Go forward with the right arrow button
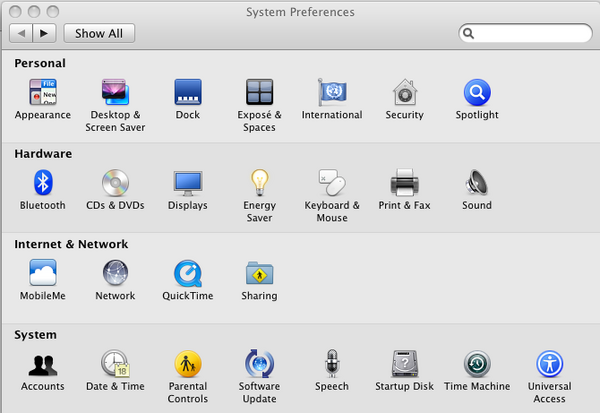This screenshot has height=413, width=600. (x=45, y=33)
